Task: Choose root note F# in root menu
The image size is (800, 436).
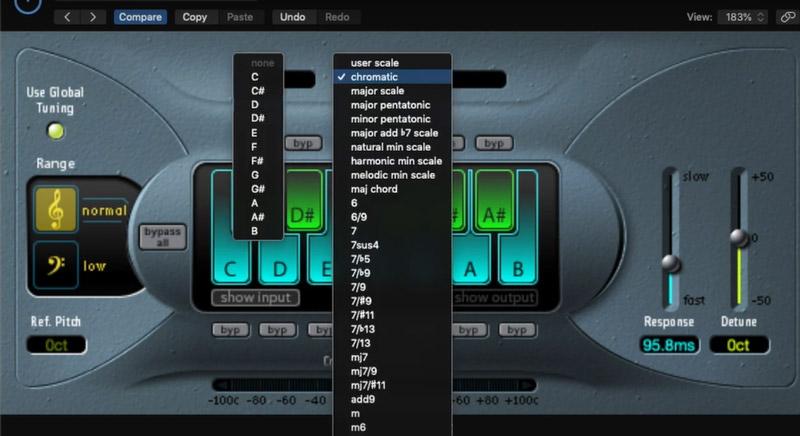Action: click(258, 161)
